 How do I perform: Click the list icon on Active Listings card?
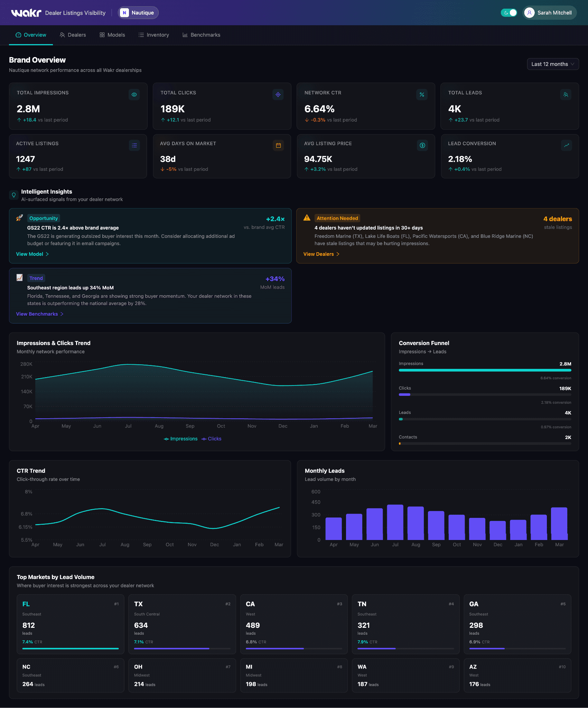(134, 145)
